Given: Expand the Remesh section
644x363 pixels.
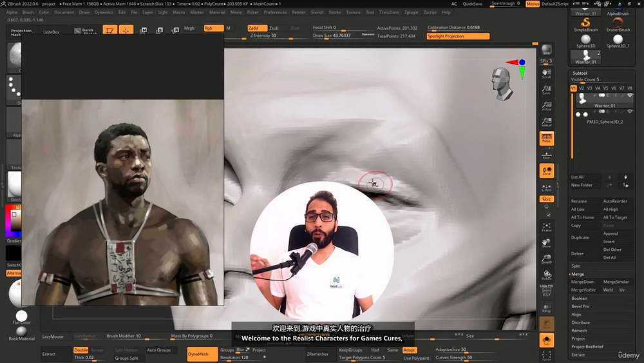Looking at the screenshot, I should tap(579, 331).
